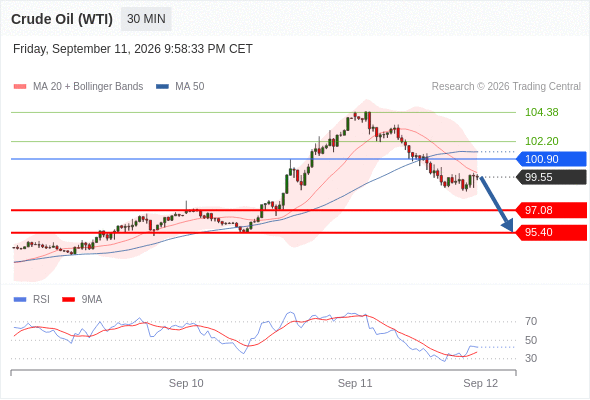Click the red 95.40 support price tag
Screen dimensions: 590x400
click(x=551, y=232)
